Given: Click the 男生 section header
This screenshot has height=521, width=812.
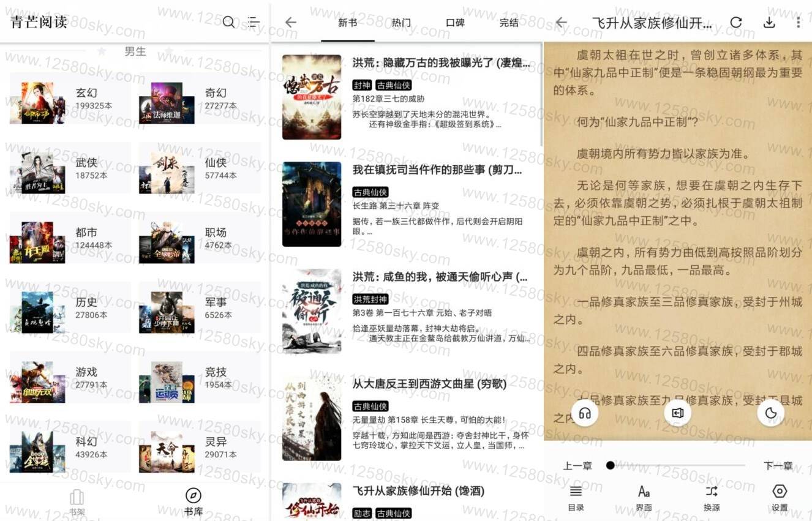Looking at the screenshot, I should [x=135, y=51].
